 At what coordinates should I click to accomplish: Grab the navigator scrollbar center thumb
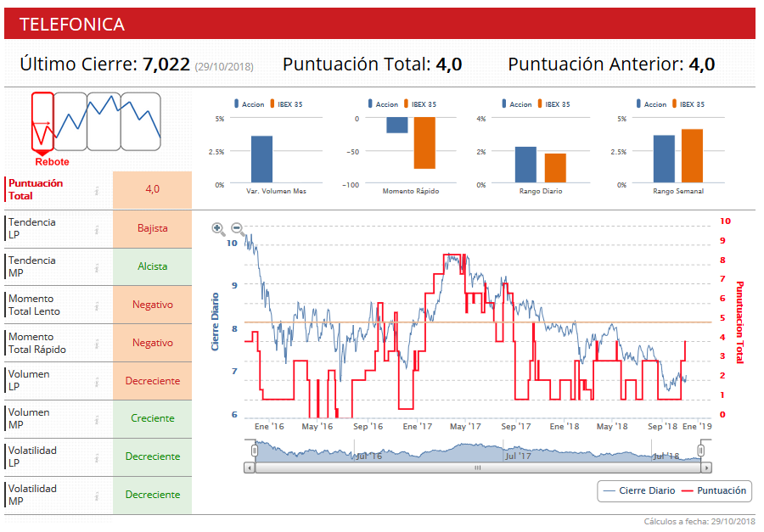(x=478, y=468)
